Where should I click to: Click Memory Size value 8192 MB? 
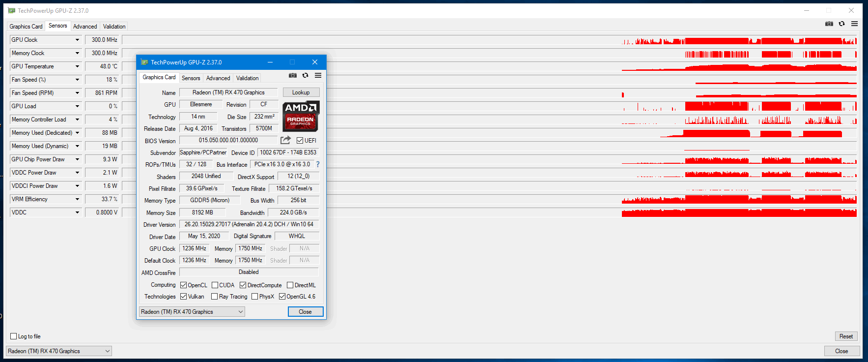click(202, 212)
